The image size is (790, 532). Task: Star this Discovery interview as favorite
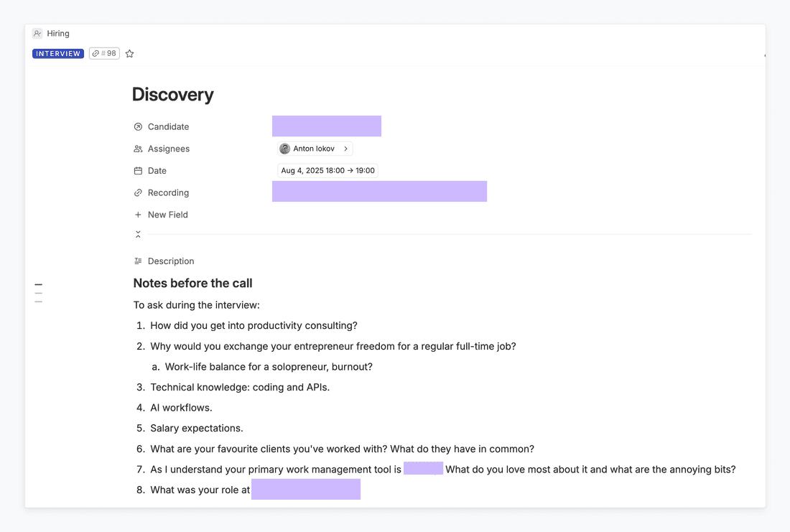point(129,54)
